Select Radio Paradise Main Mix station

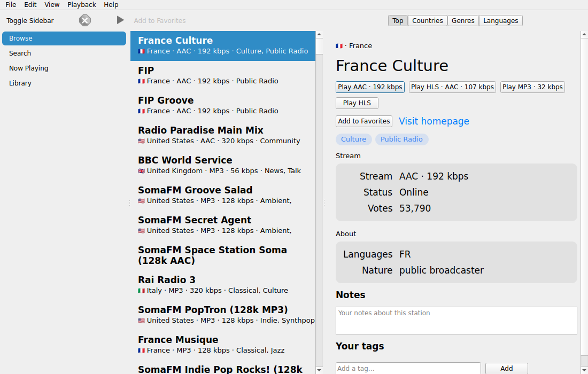coord(223,136)
